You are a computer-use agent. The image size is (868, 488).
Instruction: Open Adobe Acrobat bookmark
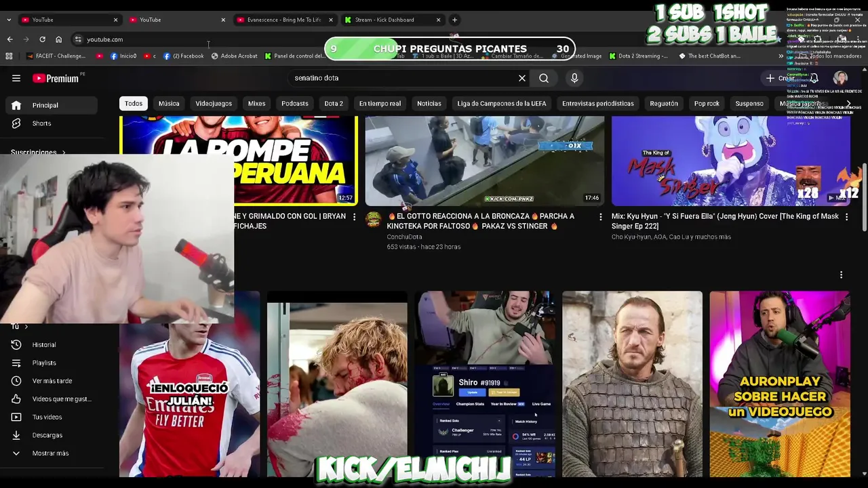234,56
